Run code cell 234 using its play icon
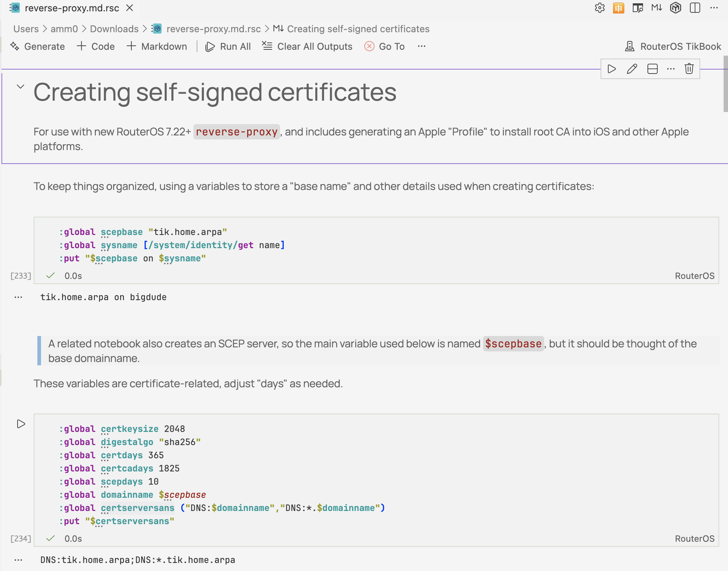 point(21,424)
